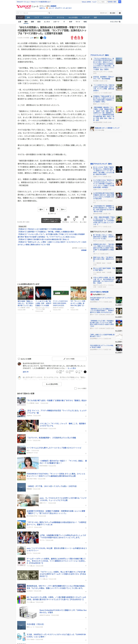
Task: Select the スポーツ category tab
Action: pyautogui.click(x=56, y=22)
